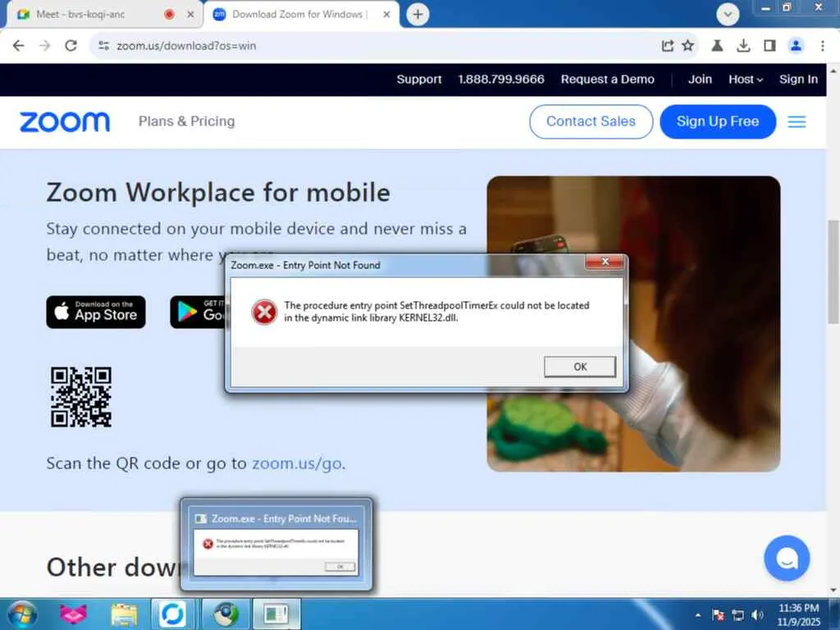Open the chat support bubble

(x=787, y=558)
